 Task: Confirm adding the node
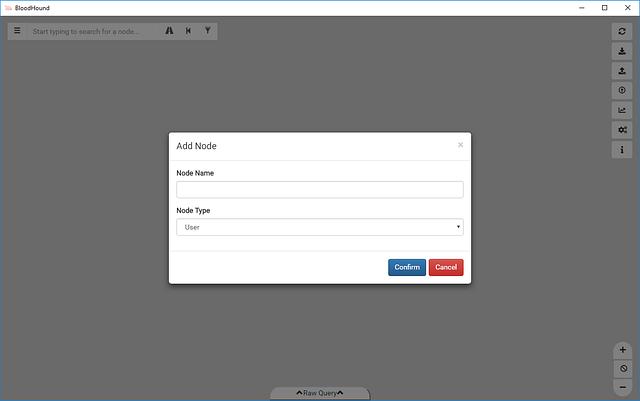click(407, 267)
